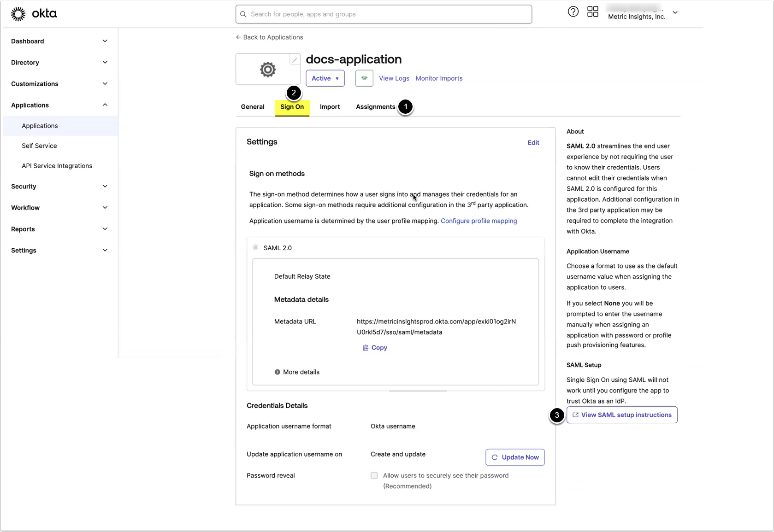Click the Back to Applications arrow
Viewport: 774px width, 532px height.
pyautogui.click(x=238, y=37)
